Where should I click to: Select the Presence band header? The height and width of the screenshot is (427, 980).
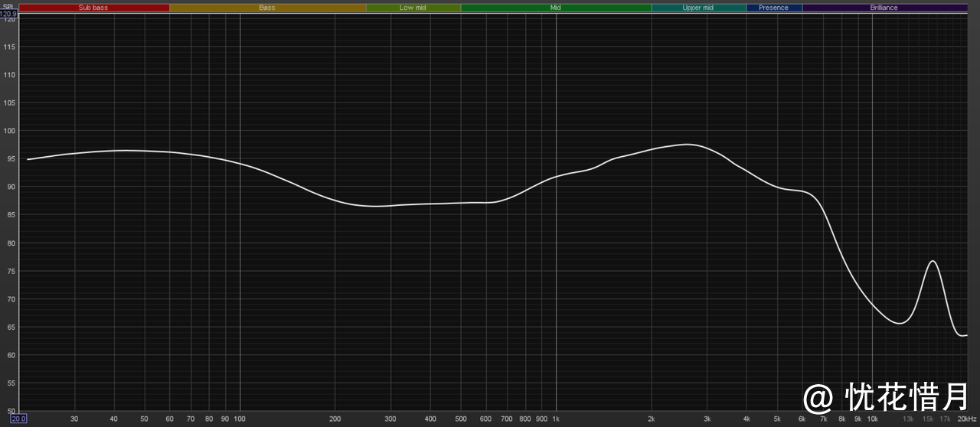click(773, 8)
